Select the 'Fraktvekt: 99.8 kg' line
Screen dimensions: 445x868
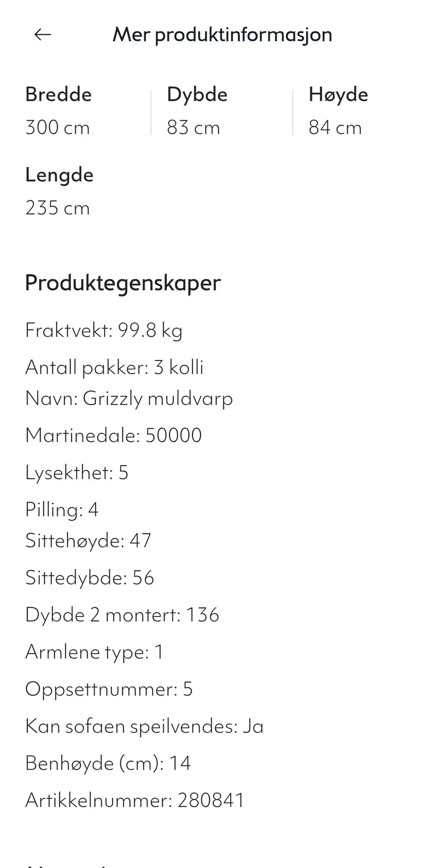click(x=104, y=330)
